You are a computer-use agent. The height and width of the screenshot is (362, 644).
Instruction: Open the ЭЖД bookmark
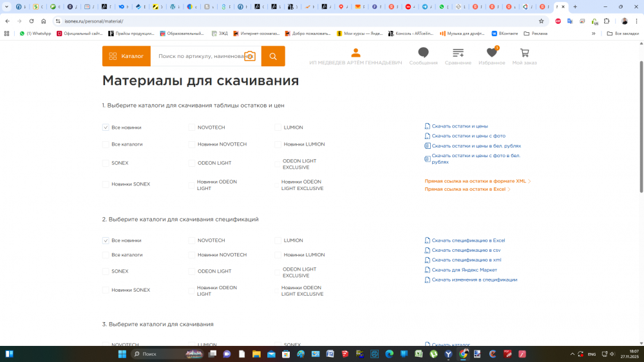pos(220,33)
